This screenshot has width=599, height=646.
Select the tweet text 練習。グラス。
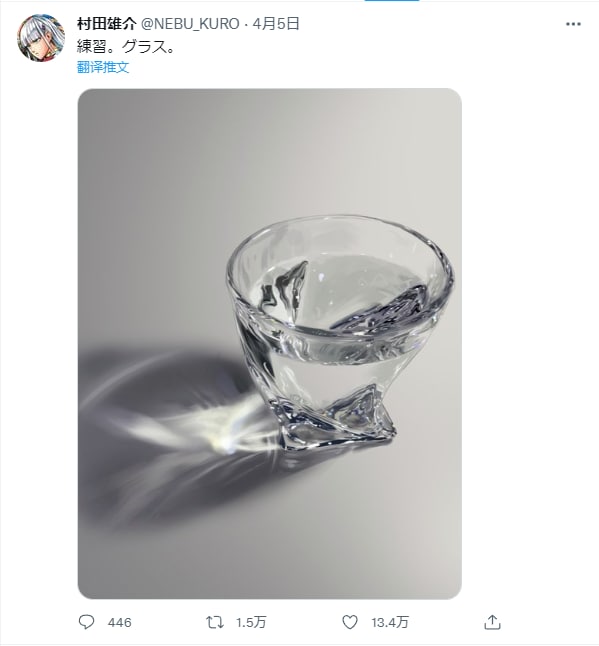(x=126, y=47)
